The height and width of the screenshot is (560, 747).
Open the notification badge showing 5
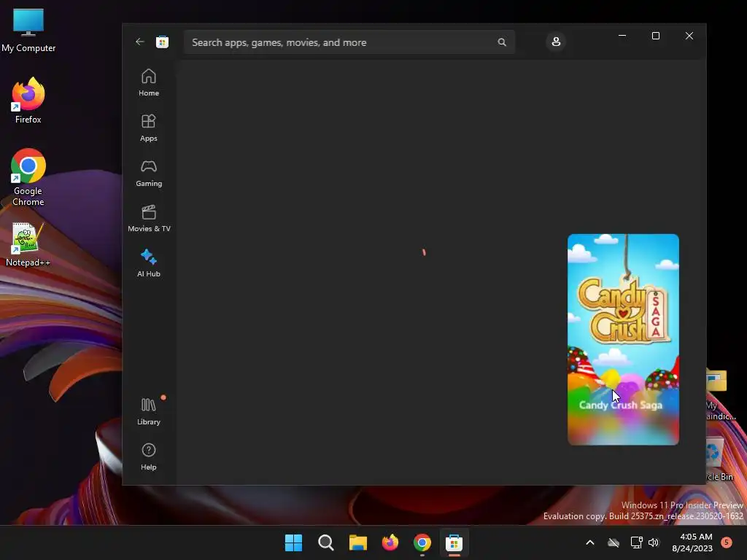727,542
